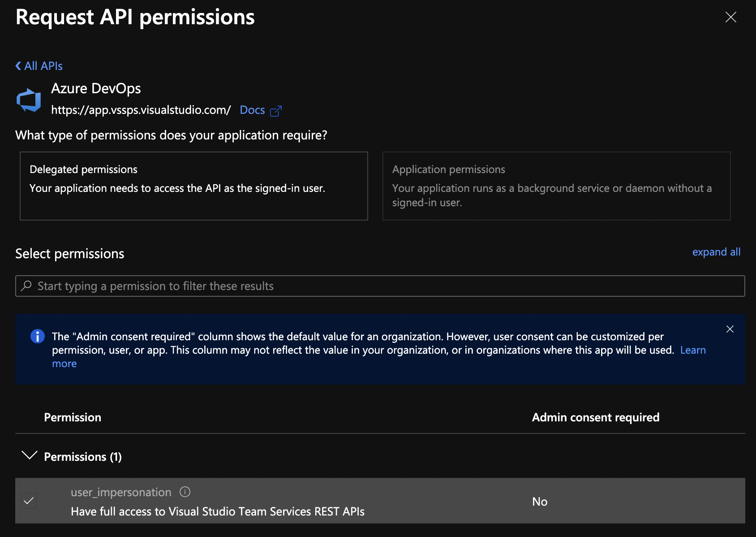Click info icon next to user_impersonation
This screenshot has width=756, height=537.
[185, 492]
